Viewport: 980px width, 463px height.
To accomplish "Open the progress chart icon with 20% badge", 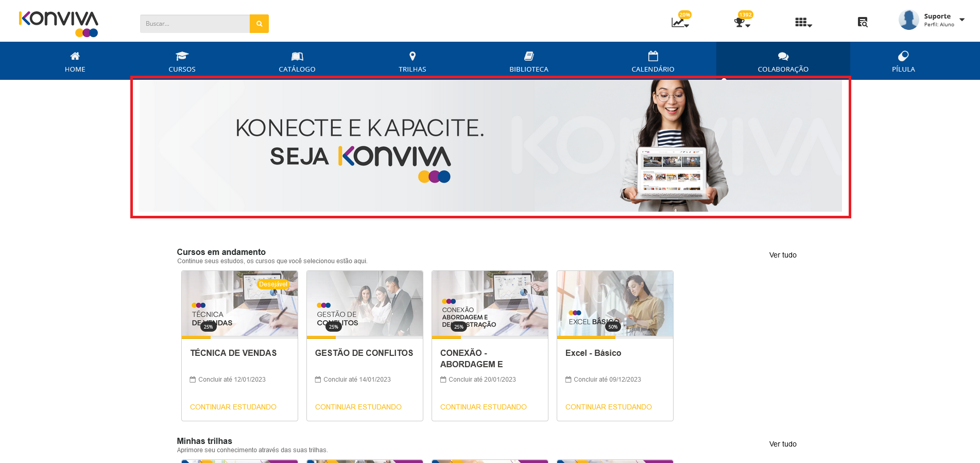I will [x=680, y=22].
